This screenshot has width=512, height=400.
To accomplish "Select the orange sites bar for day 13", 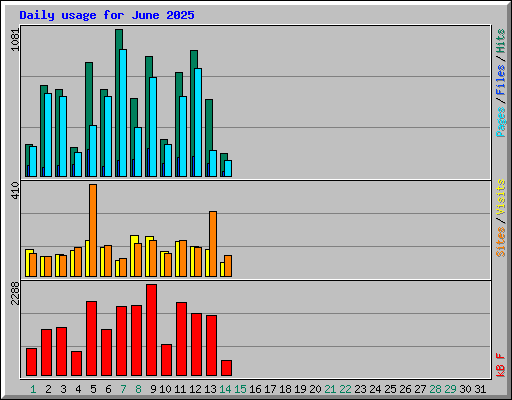I will pos(213,244).
